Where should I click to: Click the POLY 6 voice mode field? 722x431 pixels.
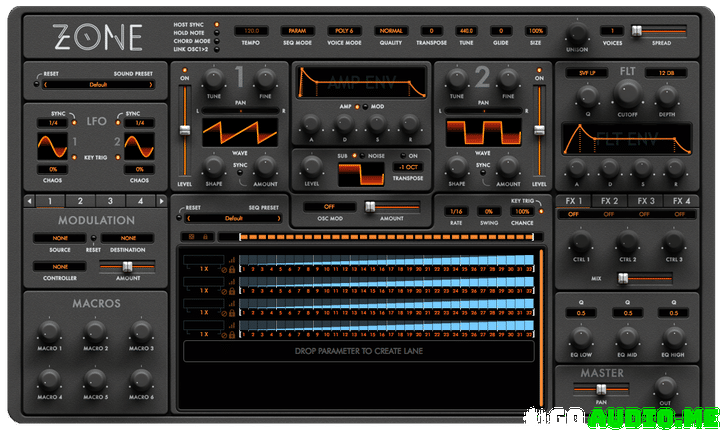click(x=343, y=31)
